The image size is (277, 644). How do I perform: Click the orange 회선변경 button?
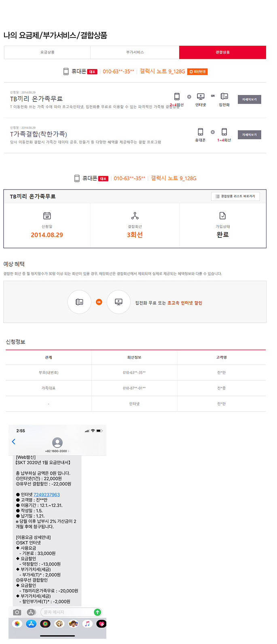[x=198, y=72]
